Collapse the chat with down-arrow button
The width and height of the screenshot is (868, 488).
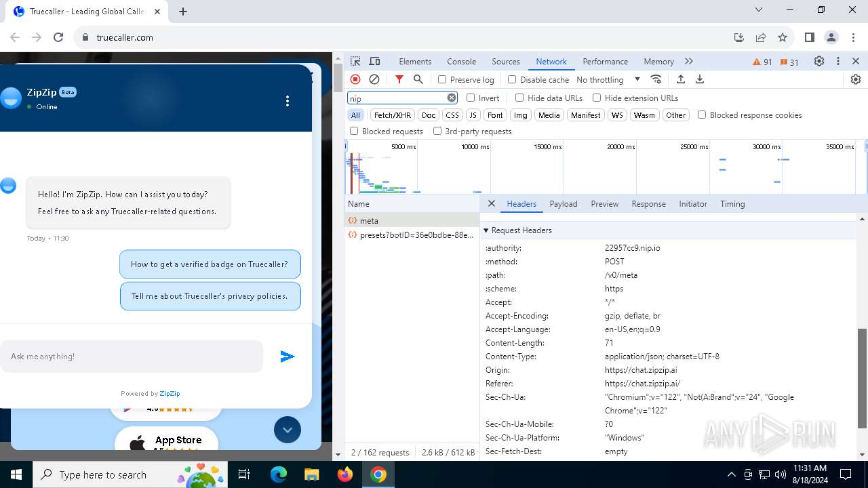[288, 430]
